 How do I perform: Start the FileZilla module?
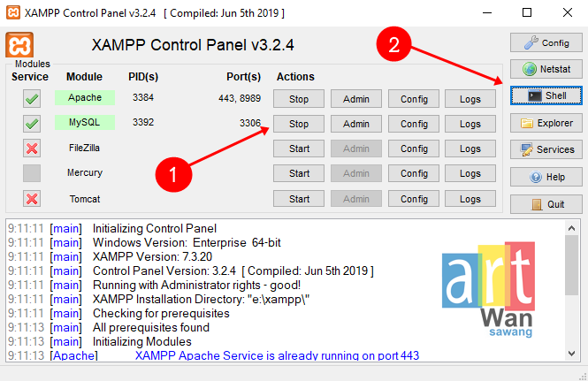[299, 149]
